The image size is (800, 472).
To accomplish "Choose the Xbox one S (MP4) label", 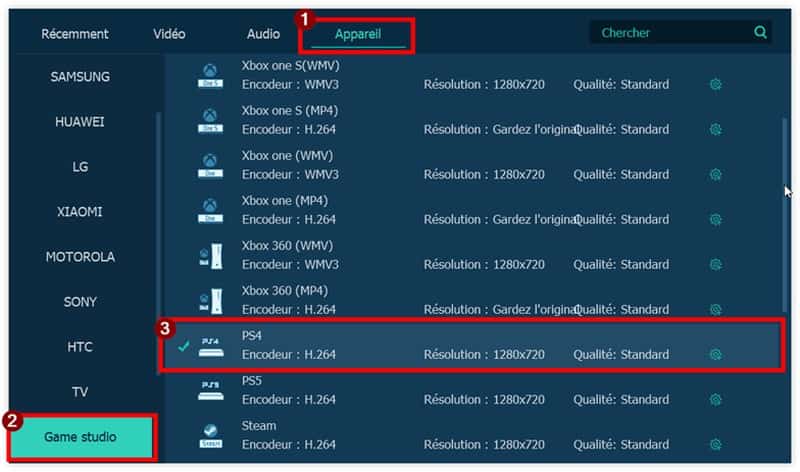I will 290,110.
